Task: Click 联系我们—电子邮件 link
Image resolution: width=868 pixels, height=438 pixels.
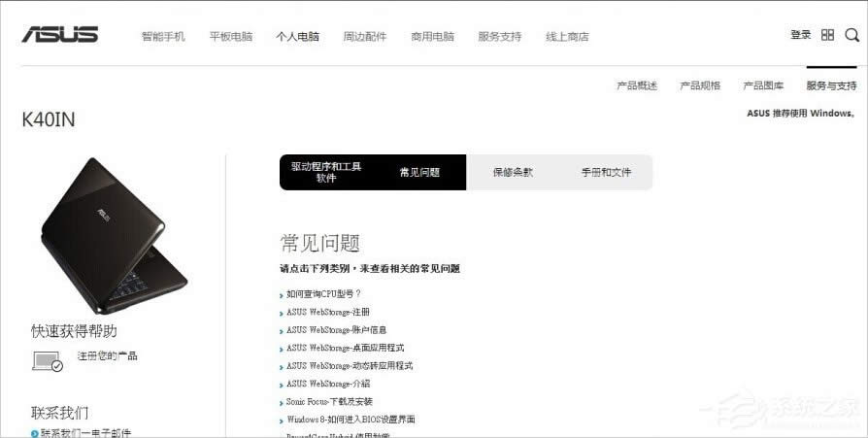Action: [x=85, y=433]
